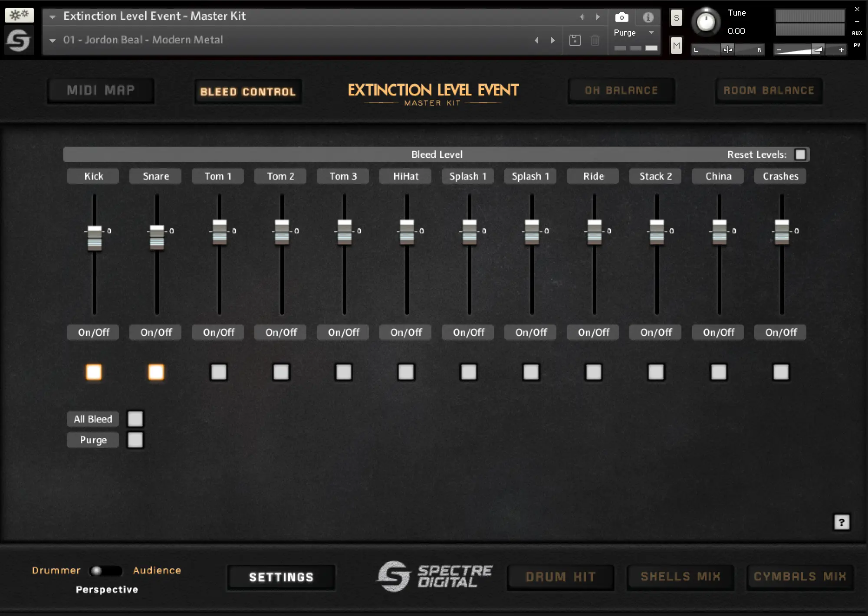Enable the All Bleed checkbox

135,419
